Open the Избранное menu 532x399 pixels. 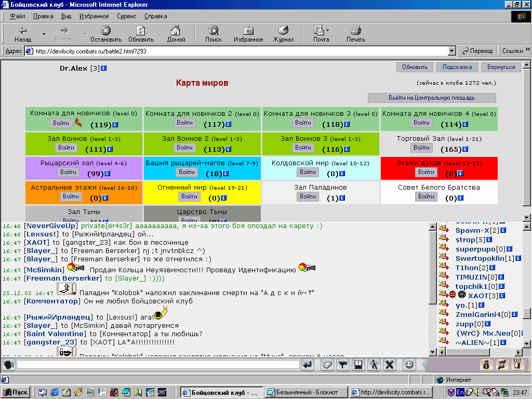pyautogui.click(x=94, y=16)
